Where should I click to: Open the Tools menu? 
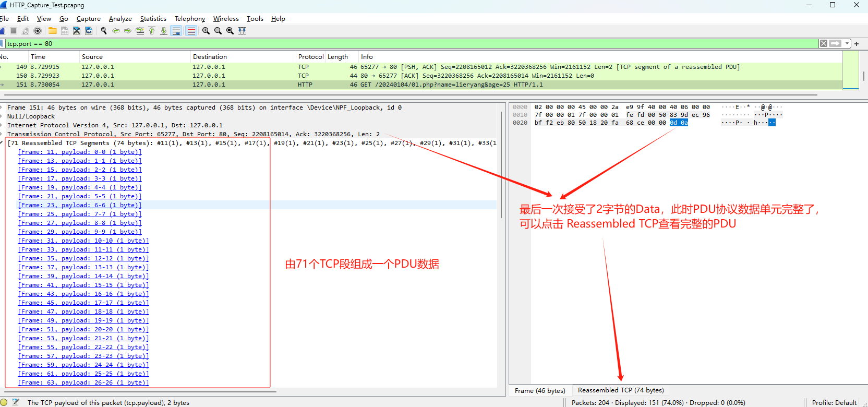coord(255,19)
